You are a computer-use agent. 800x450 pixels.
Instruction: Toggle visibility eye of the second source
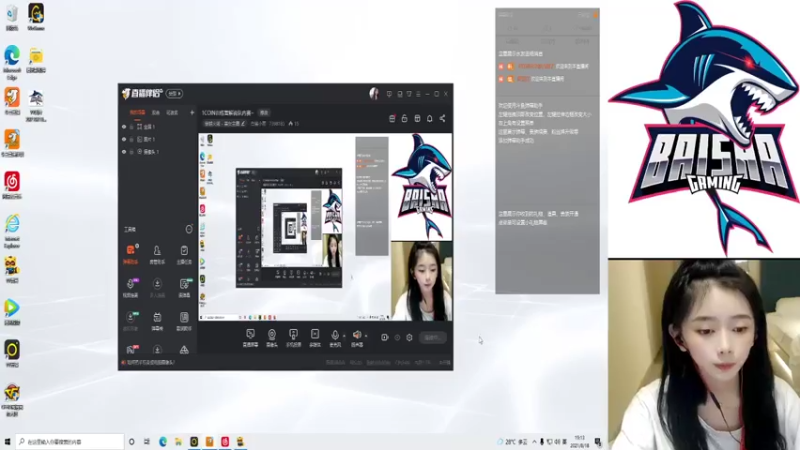click(x=124, y=139)
